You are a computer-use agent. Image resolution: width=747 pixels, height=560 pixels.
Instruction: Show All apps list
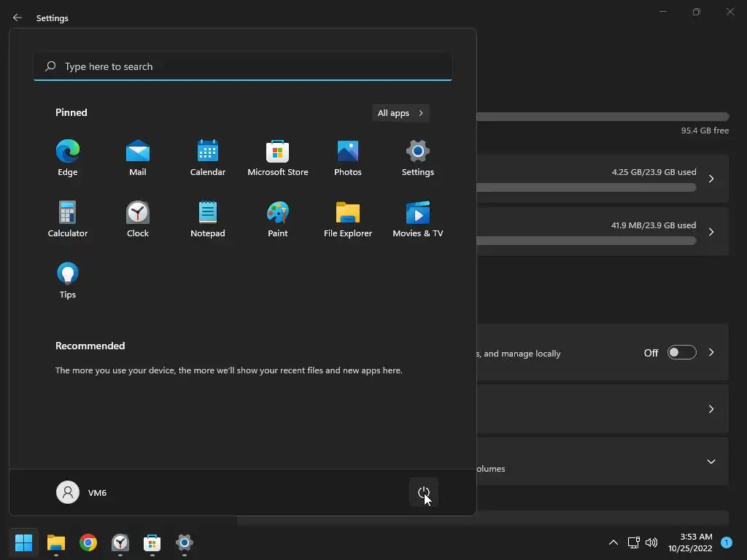[400, 113]
